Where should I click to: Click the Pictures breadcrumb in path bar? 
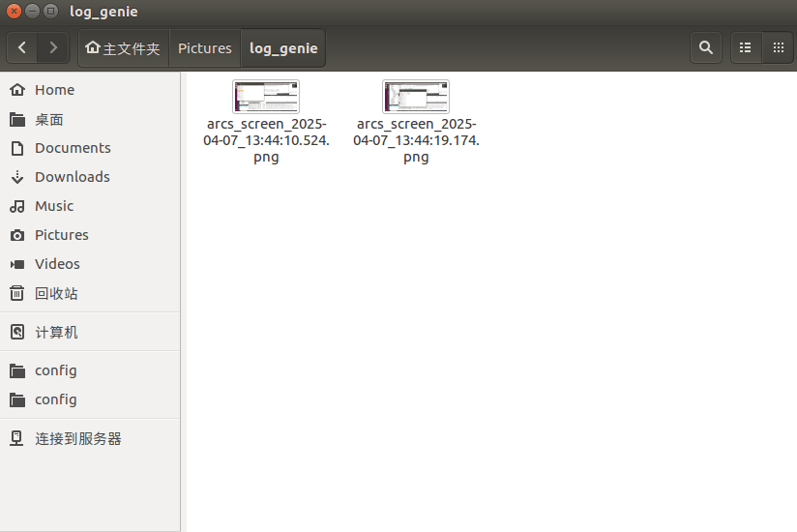[x=205, y=48]
